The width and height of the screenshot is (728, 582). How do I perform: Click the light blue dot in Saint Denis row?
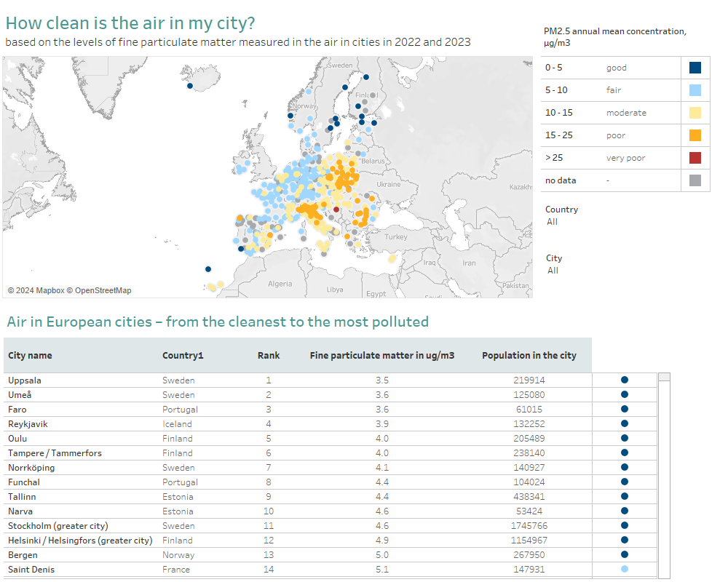tap(625, 569)
